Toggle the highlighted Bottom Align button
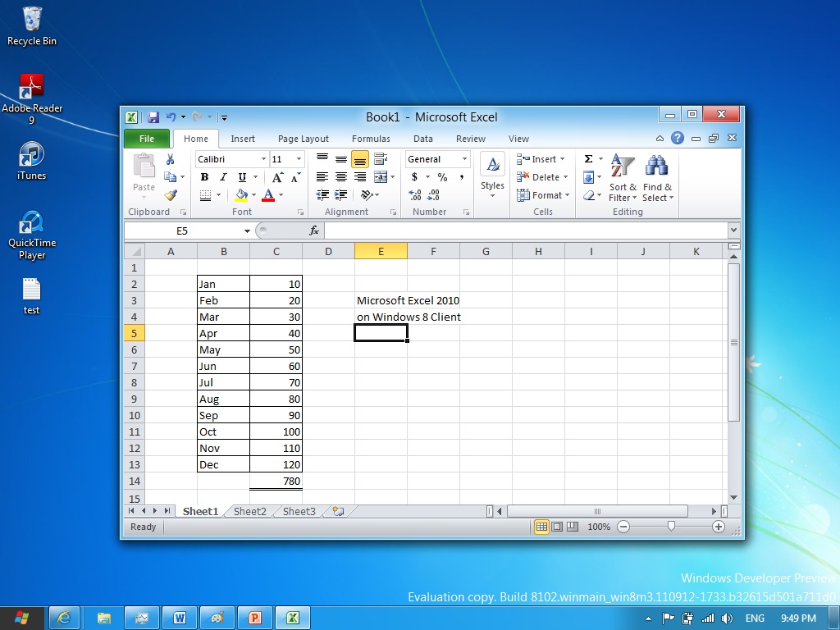 (x=360, y=159)
